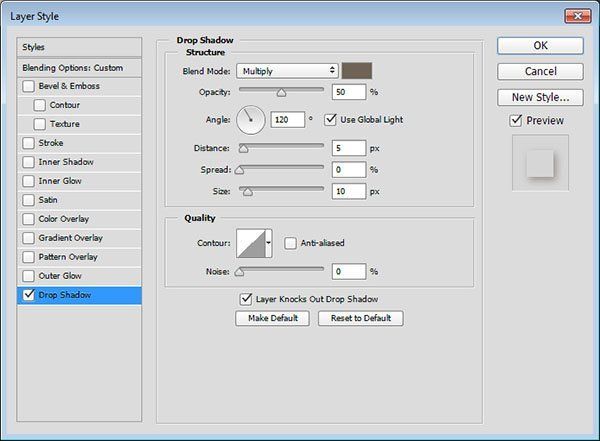The height and width of the screenshot is (441, 600).
Task: Click the style preview thumbnail
Action: click(540, 163)
